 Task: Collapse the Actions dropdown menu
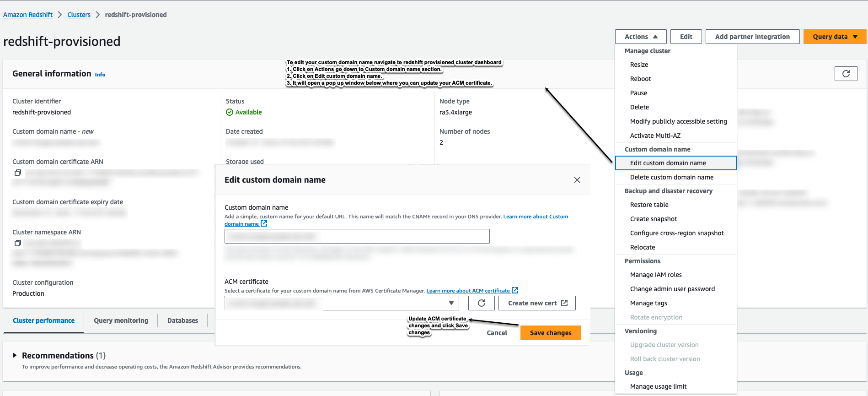pyautogui.click(x=641, y=37)
